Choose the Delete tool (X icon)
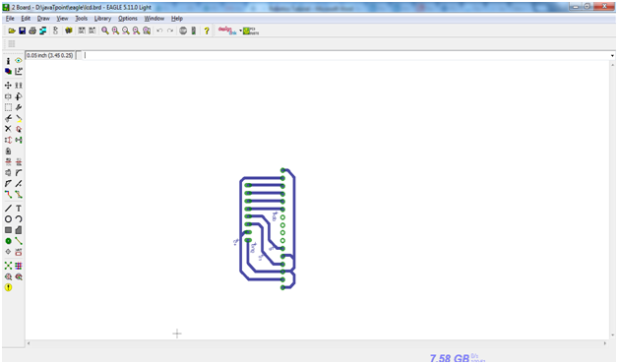Screen dimensions: 618x364 pos(8,129)
